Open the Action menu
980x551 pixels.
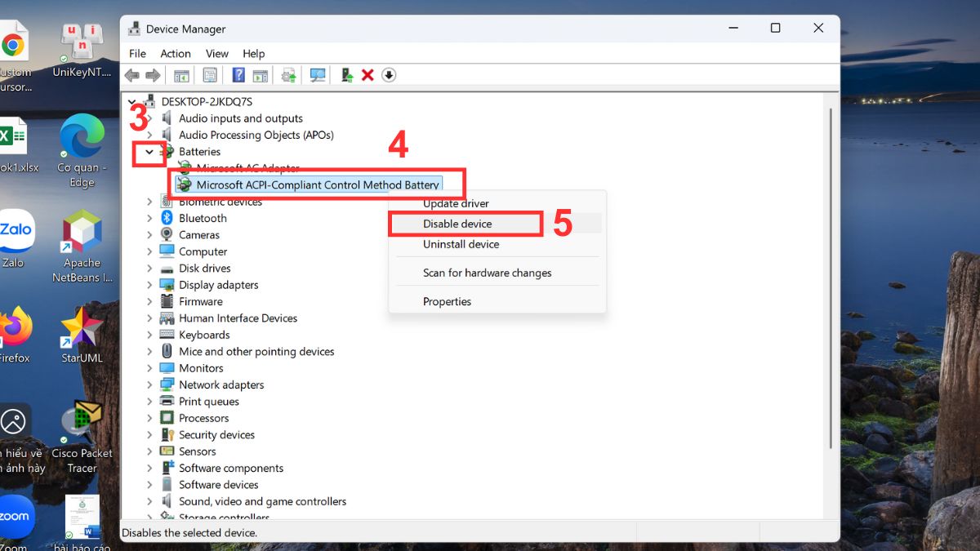click(176, 53)
